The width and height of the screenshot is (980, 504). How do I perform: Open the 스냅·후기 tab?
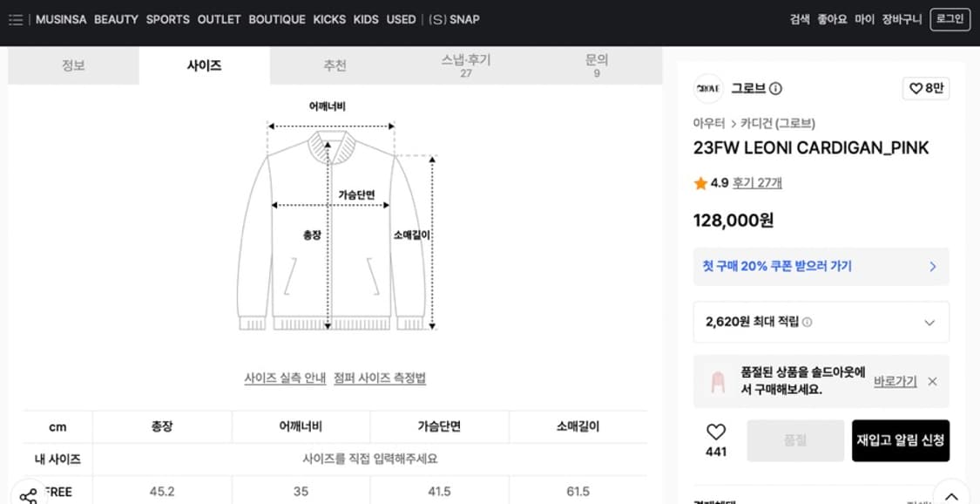[x=466, y=65]
